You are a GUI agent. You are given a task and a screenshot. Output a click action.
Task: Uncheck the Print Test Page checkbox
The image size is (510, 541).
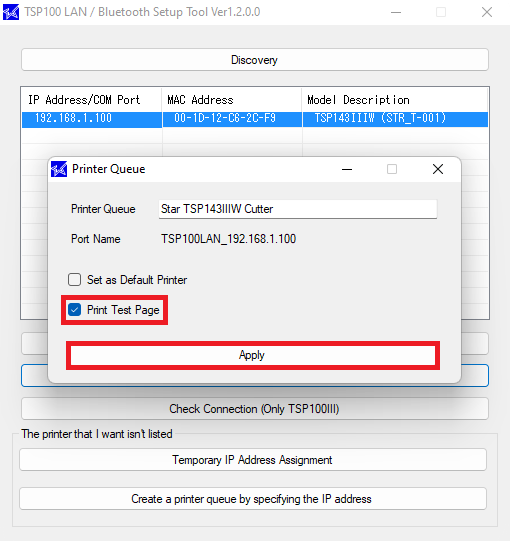click(x=75, y=309)
